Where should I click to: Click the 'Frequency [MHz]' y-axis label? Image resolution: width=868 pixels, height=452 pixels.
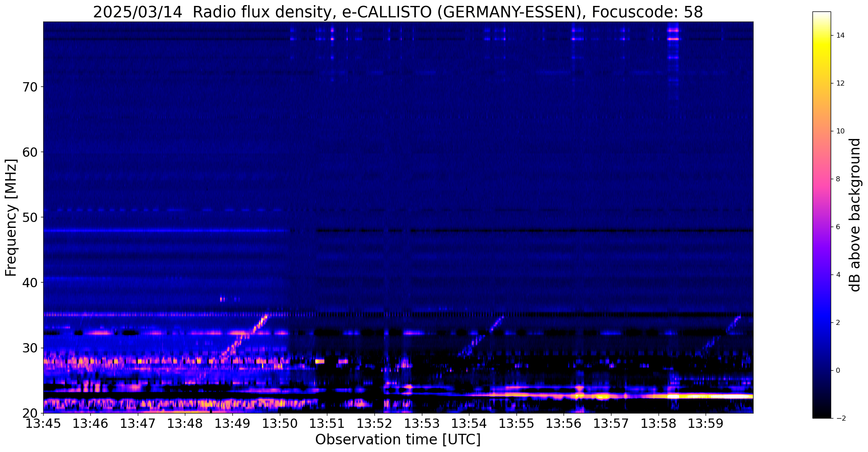point(11,217)
